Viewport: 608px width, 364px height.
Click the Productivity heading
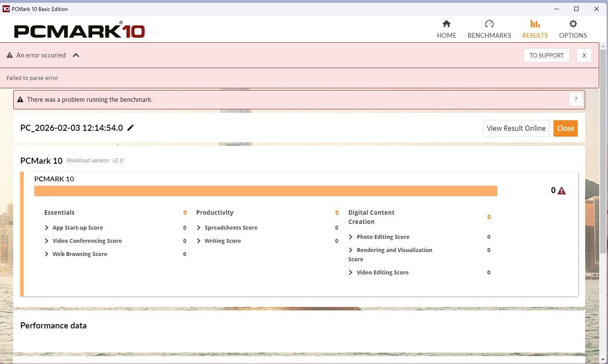click(x=215, y=213)
